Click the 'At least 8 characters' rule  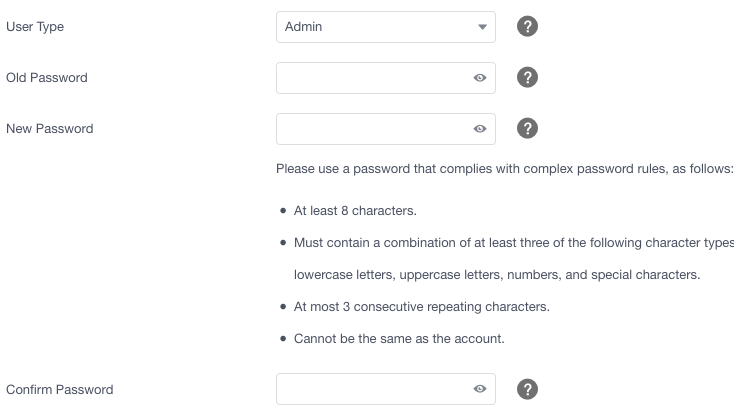pos(355,211)
